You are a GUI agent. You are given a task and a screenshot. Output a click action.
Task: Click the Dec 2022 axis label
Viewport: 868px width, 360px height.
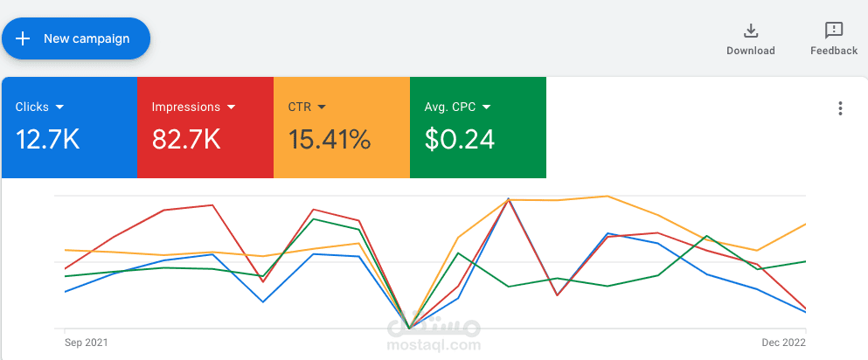tap(784, 343)
